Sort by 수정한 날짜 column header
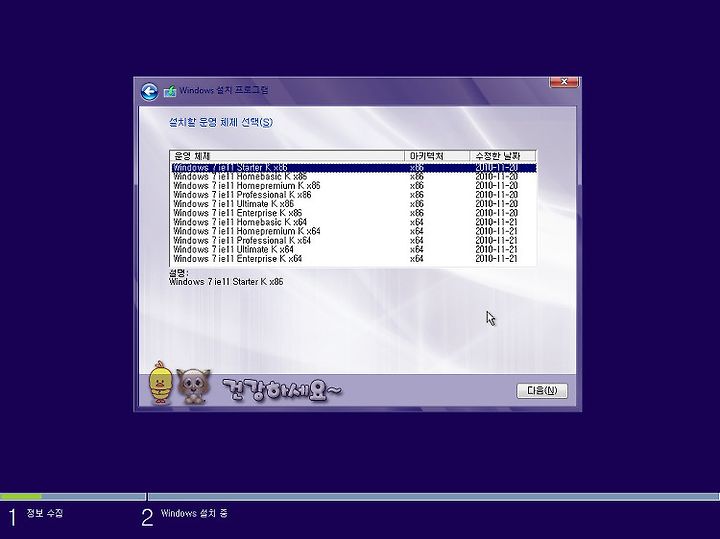This screenshot has width=720, height=539. (x=503, y=156)
